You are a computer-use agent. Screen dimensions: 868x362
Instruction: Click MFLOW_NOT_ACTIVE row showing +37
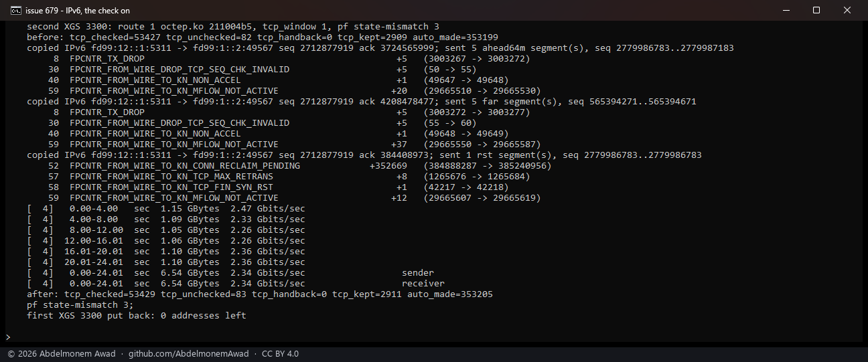coord(295,145)
